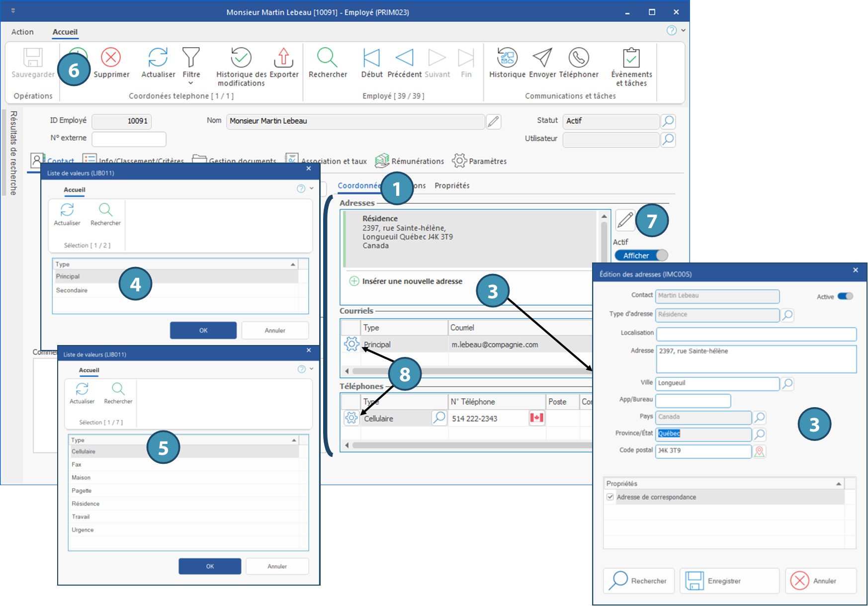Viewport: 868px width, 606px height.
Task: Open the Province/État lookup magnifier
Action: (x=759, y=434)
